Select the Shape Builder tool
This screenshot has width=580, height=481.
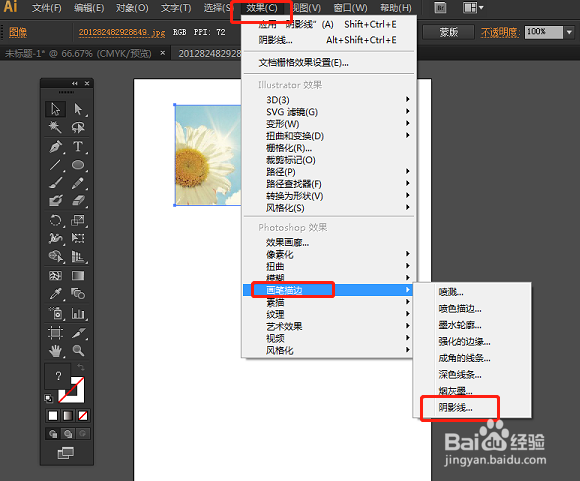[x=55, y=256]
